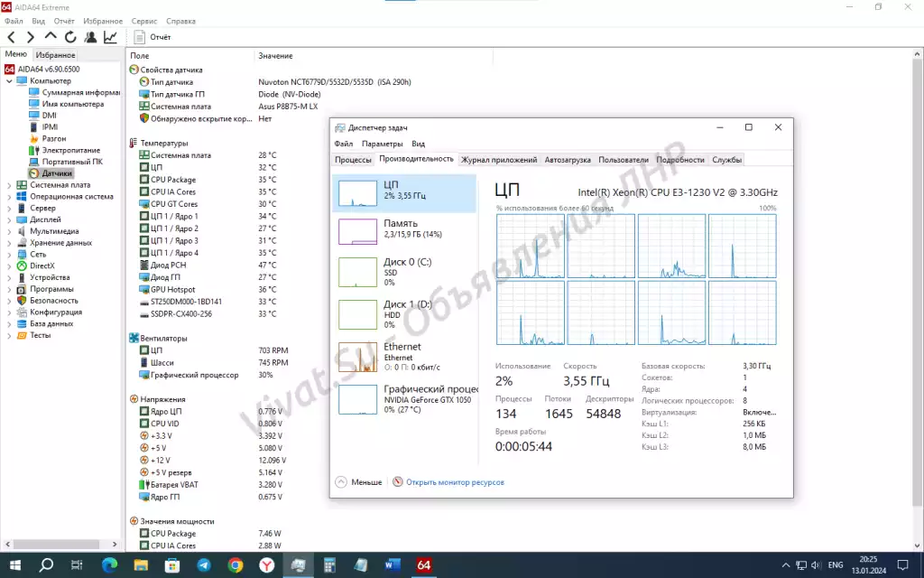Launch Microsoft Edge from the taskbar

coord(109,565)
